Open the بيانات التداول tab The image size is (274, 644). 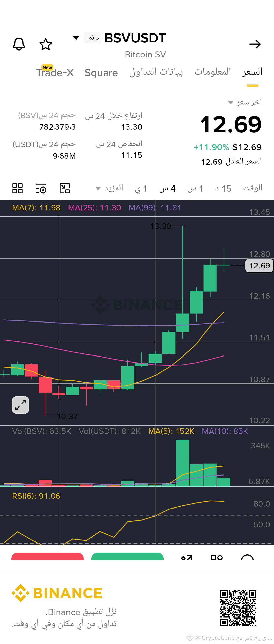(156, 72)
